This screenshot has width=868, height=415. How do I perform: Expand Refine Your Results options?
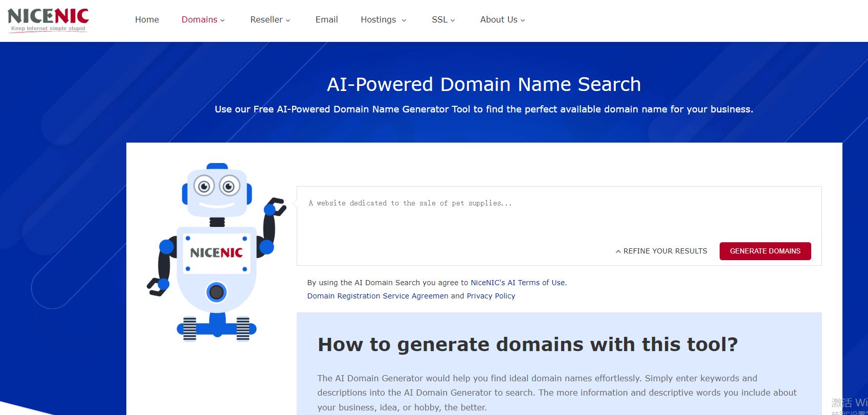coord(661,251)
